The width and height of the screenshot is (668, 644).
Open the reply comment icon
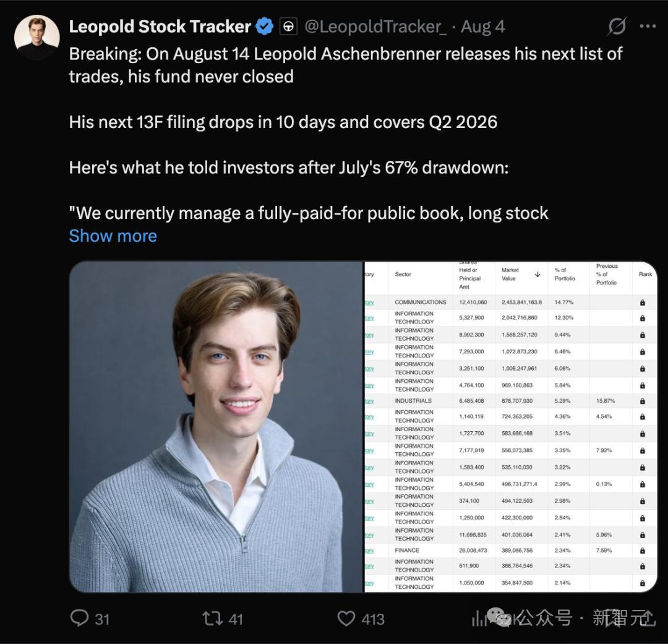pos(79,618)
